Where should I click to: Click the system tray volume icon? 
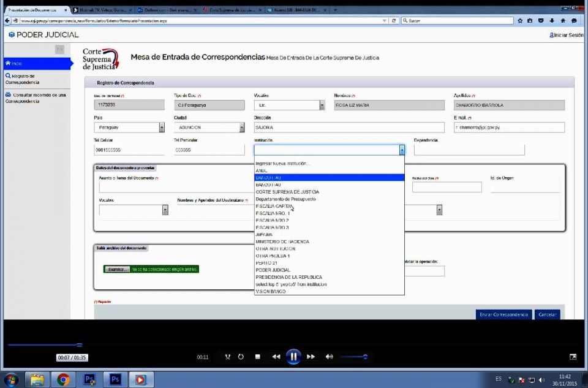(542, 380)
